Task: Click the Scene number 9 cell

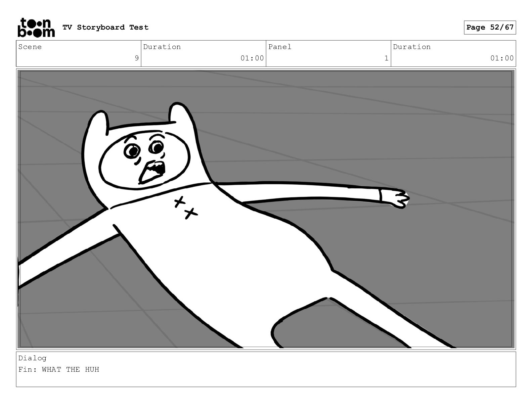Action: point(79,53)
